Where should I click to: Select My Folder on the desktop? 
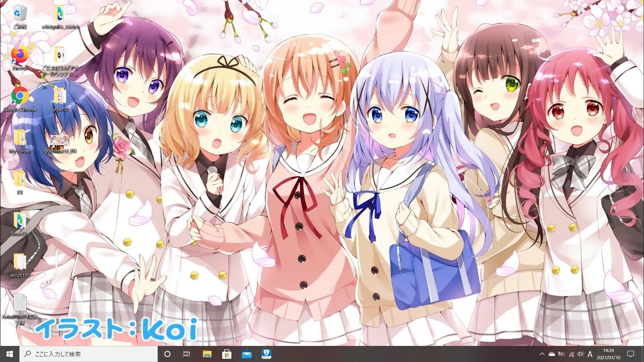click(x=20, y=141)
